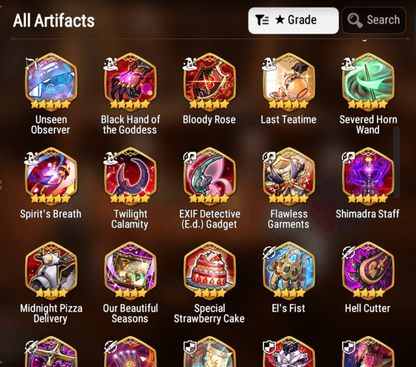The height and width of the screenshot is (367, 416).
Task: Select the Unseen Observer artifact icon
Action: (51, 82)
